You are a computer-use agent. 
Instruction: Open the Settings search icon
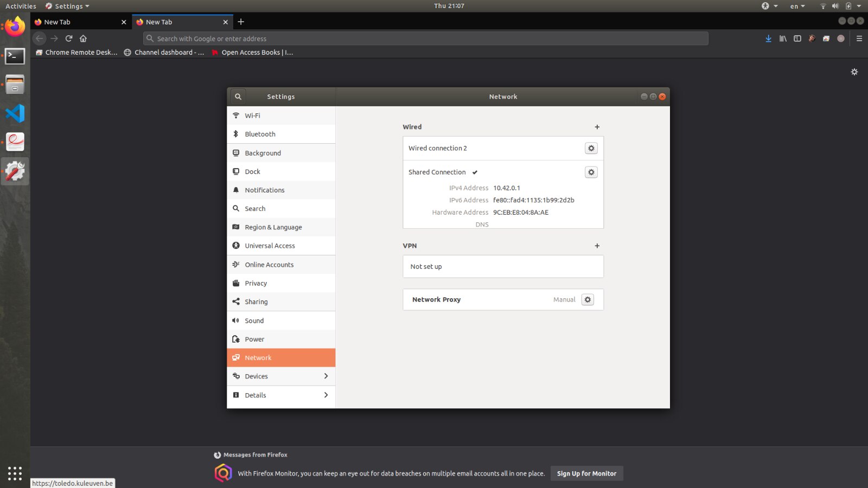(x=238, y=97)
